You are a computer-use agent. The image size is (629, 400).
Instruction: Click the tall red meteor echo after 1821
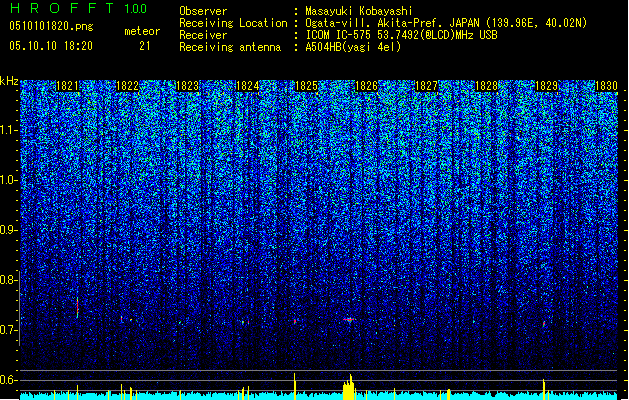pyautogui.click(x=77, y=307)
